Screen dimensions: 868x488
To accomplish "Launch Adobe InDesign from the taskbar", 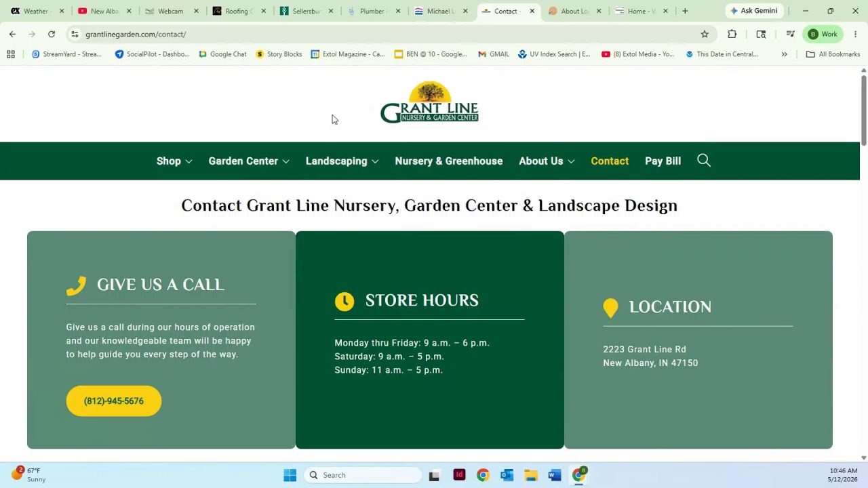I will tap(459, 475).
